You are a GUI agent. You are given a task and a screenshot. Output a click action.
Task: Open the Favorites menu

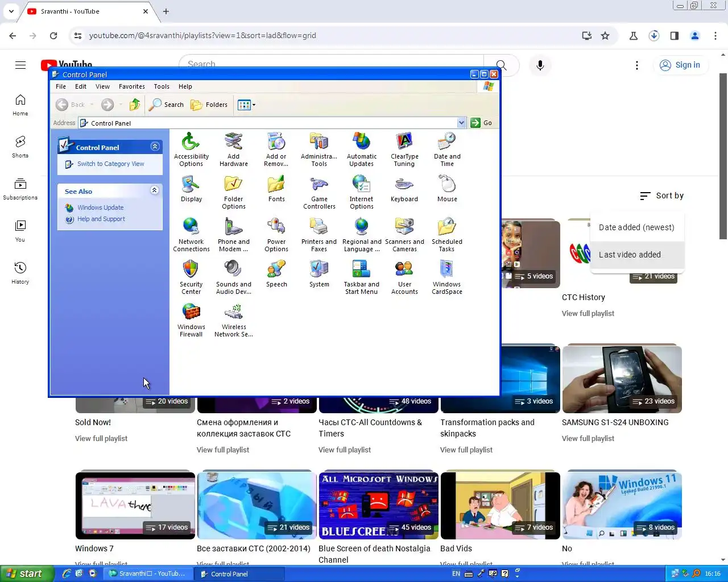132,86
